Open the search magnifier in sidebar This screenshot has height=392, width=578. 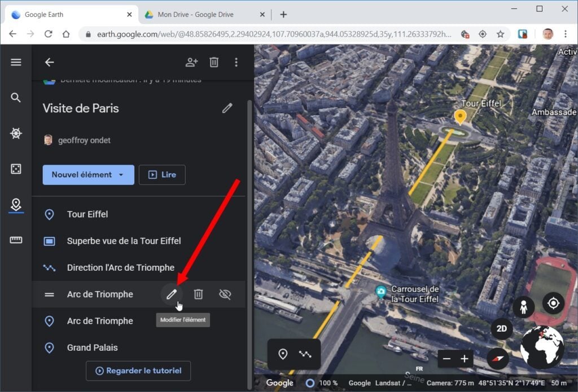[x=15, y=98]
